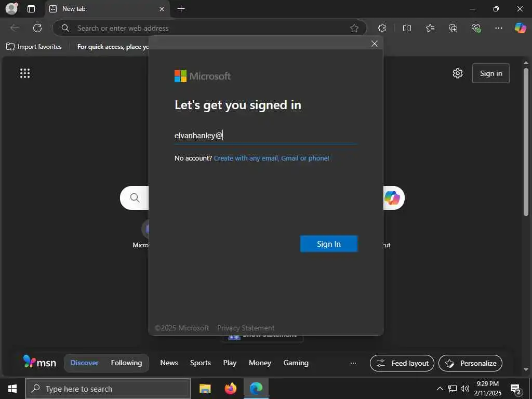This screenshot has height=399, width=532.
Task: Open the Sports category
Action: point(201,363)
